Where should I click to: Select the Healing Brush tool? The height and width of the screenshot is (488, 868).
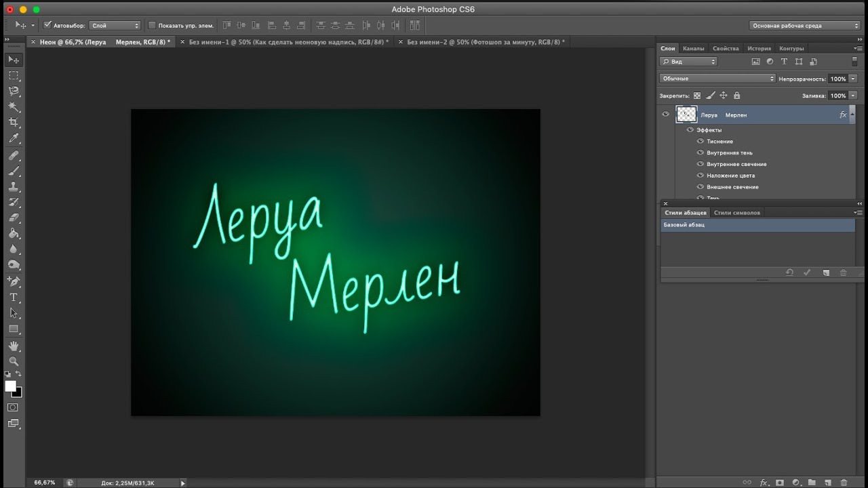pyautogui.click(x=14, y=155)
